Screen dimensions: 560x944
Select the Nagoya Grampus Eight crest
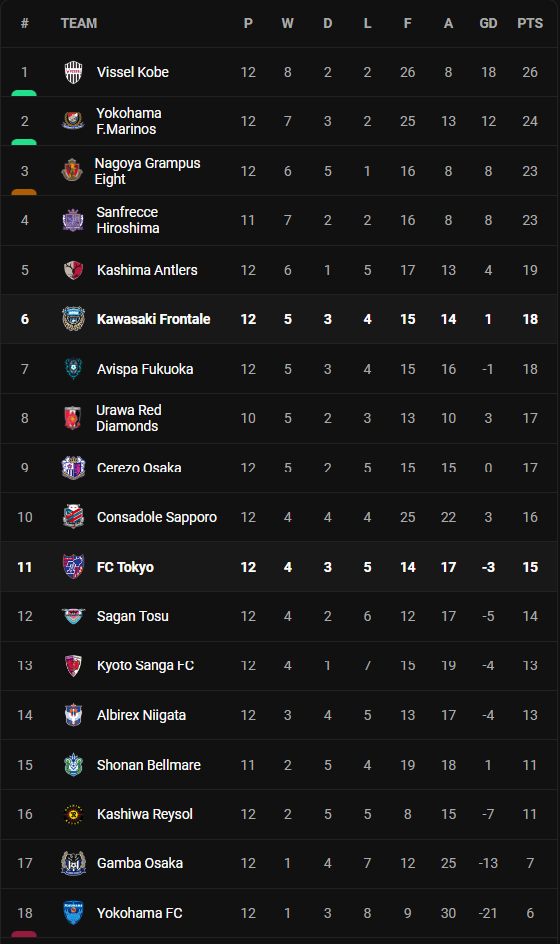pos(73,171)
